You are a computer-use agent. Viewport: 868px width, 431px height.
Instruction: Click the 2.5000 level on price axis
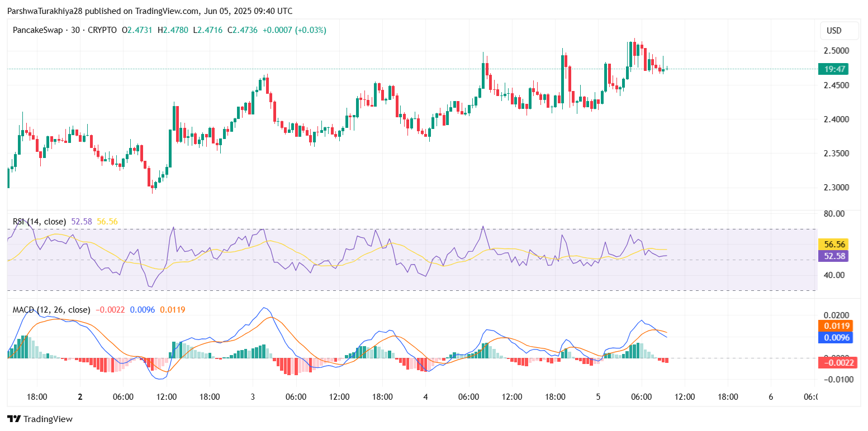836,51
